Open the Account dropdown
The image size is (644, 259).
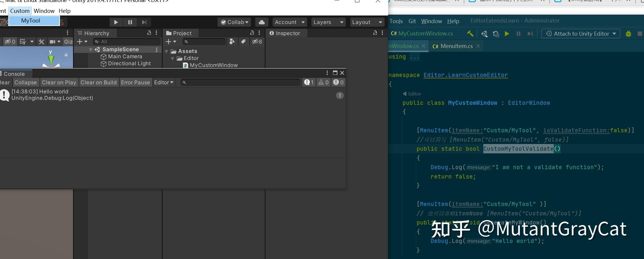click(290, 22)
